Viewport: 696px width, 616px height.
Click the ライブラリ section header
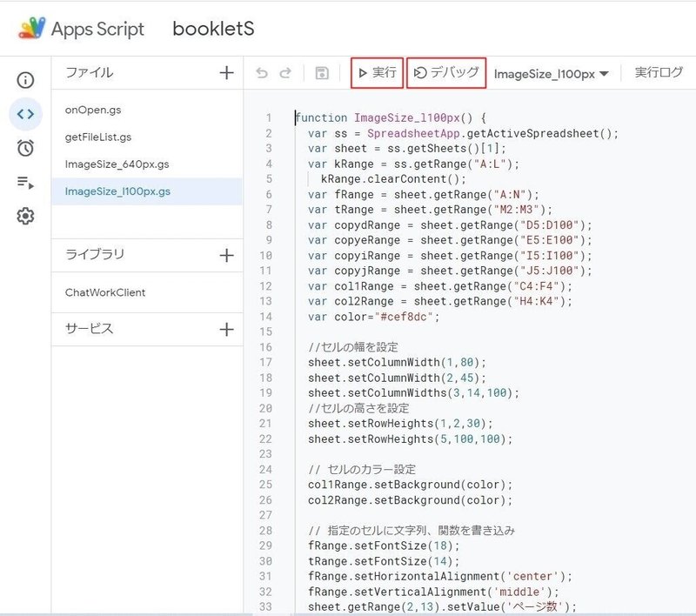pyautogui.click(x=95, y=254)
